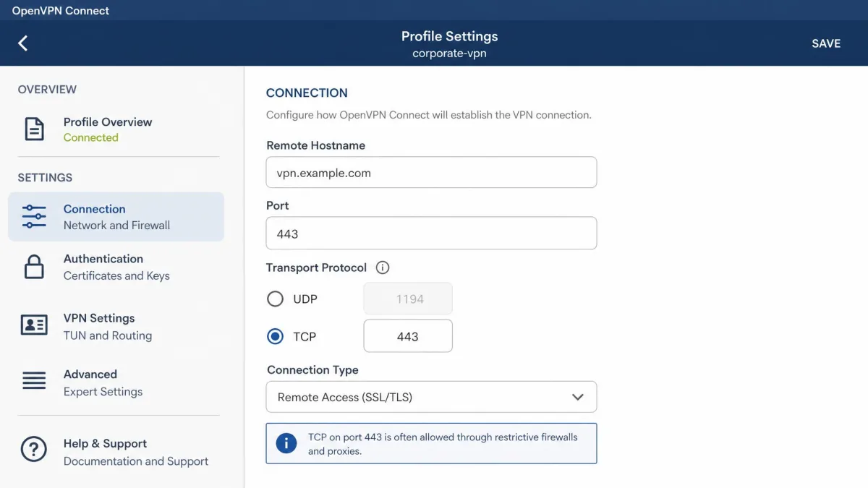Select the UDP radio button
Viewport: 868px width, 488px height.
[x=275, y=299]
